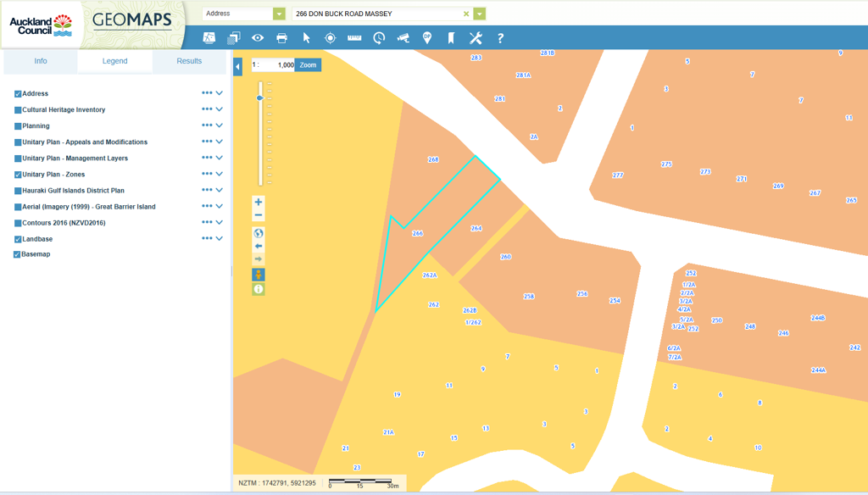The image size is (868, 495).
Task: Expand the Unitary Plan - Zones layer
Action: tap(220, 175)
